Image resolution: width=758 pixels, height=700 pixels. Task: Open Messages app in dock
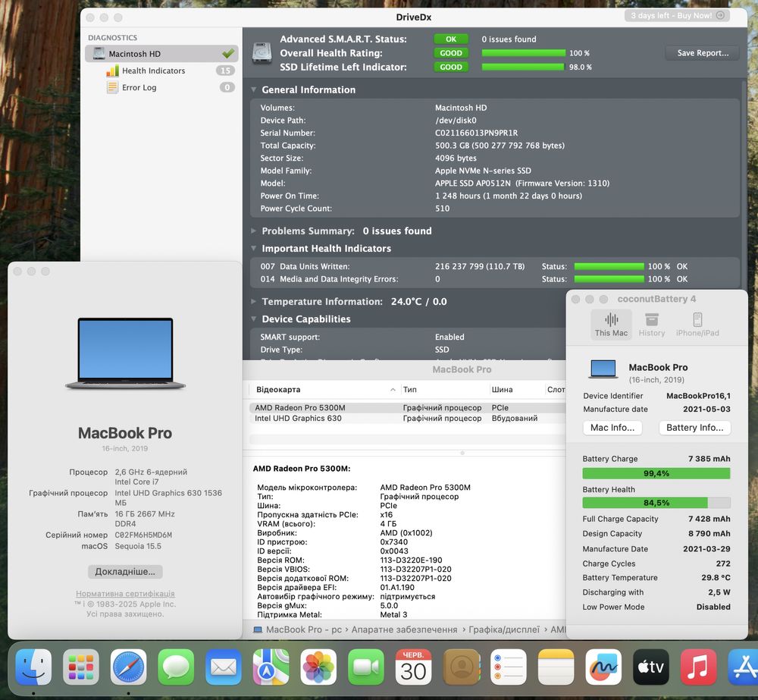[x=176, y=667]
